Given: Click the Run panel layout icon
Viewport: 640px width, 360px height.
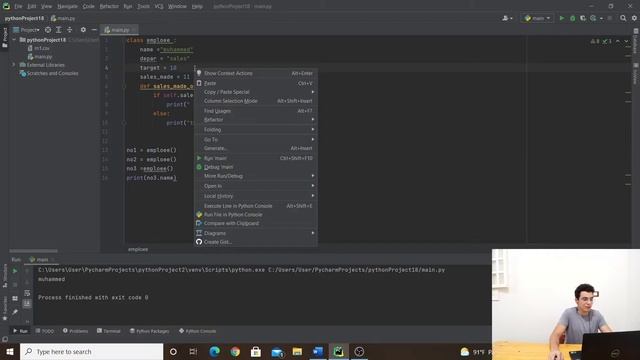Looking at the screenshot, I should [x=15, y=298].
